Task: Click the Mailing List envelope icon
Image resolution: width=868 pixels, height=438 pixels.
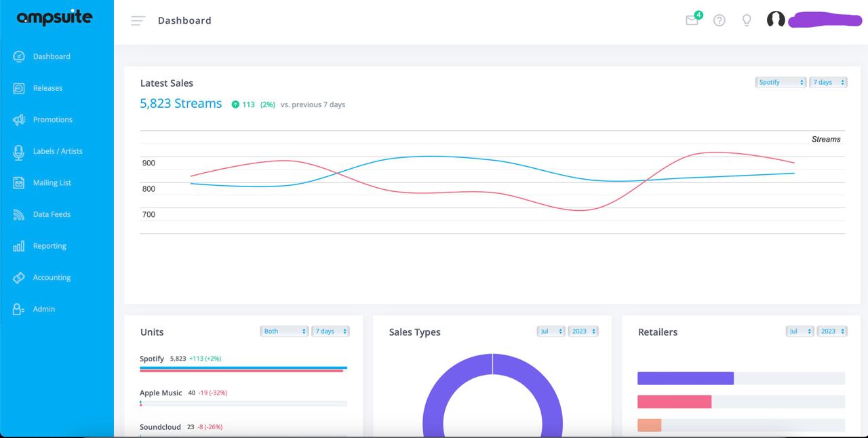Action: [19, 182]
